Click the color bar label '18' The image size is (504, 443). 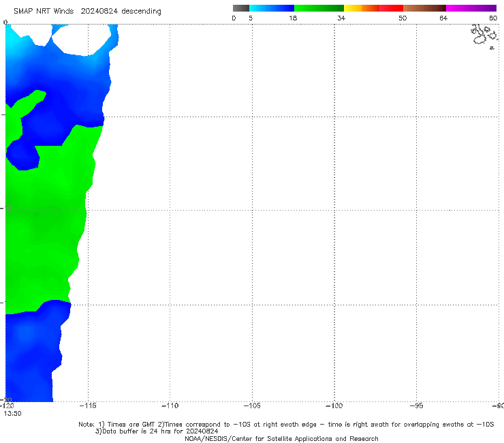[x=293, y=18]
